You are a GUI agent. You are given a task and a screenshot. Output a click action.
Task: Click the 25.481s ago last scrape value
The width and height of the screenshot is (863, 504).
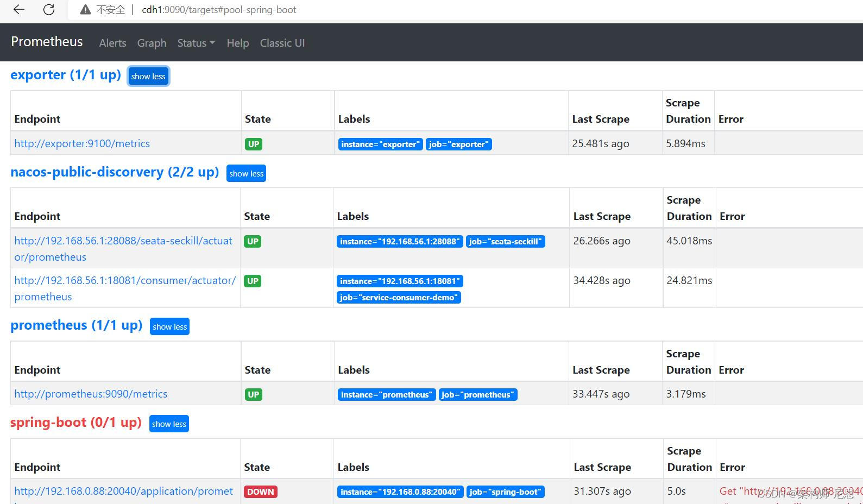point(601,143)
